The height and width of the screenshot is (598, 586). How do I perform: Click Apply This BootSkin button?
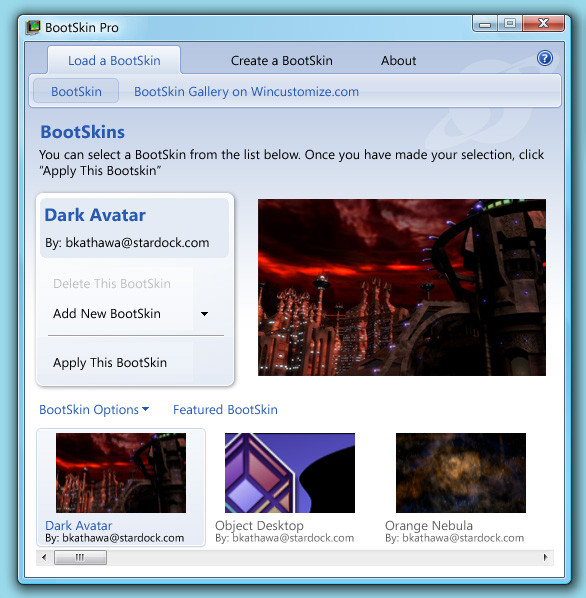pos(110,362)
